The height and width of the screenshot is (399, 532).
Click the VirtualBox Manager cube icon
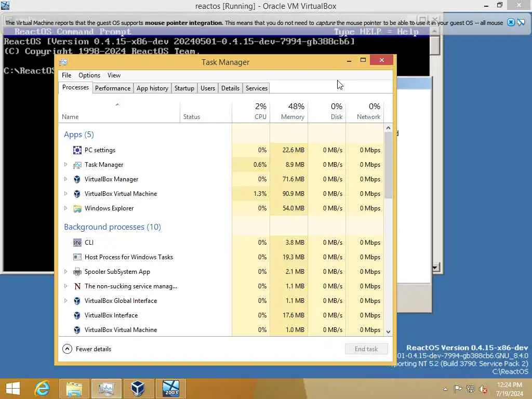[x=77, y=179]
